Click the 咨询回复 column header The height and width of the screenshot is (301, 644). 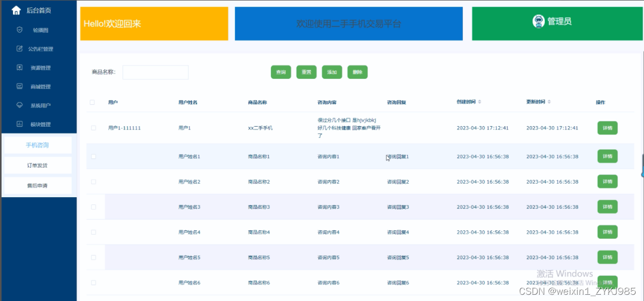(396, 102)
